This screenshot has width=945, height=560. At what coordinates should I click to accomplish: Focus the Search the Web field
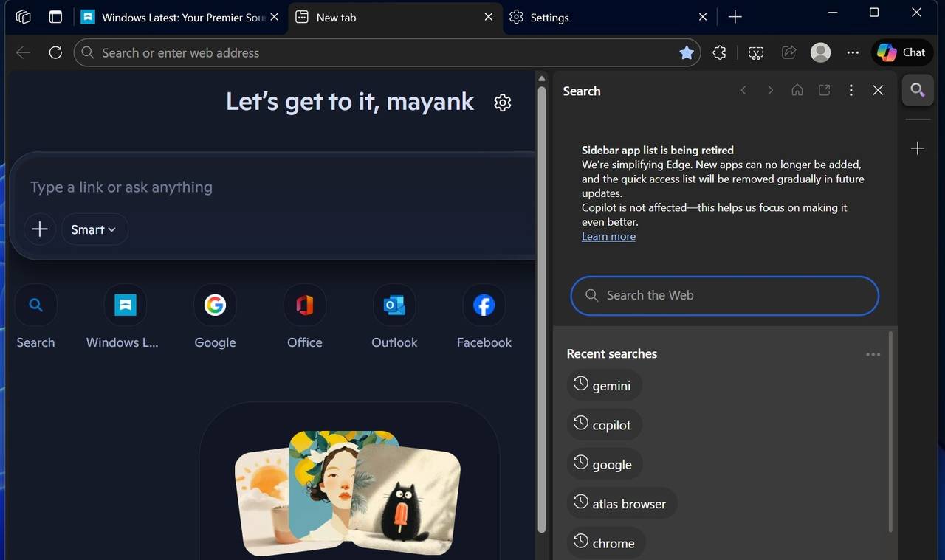pos(725,295)
